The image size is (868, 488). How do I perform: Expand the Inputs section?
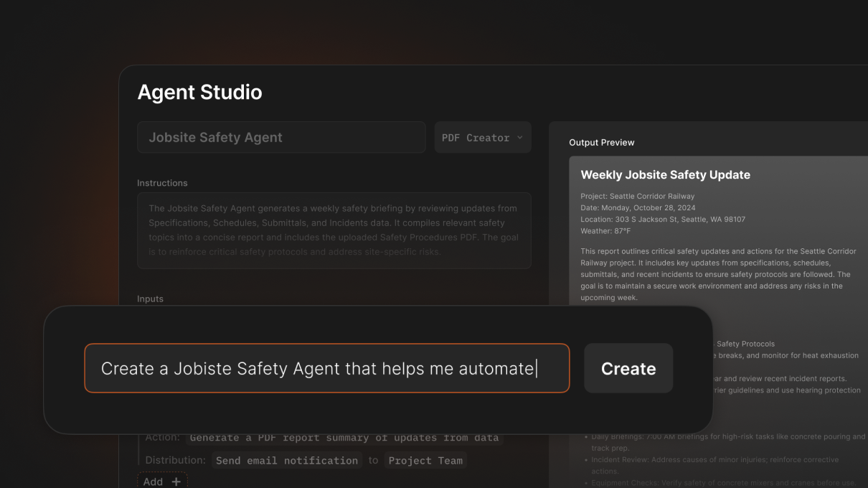(150, 299)
